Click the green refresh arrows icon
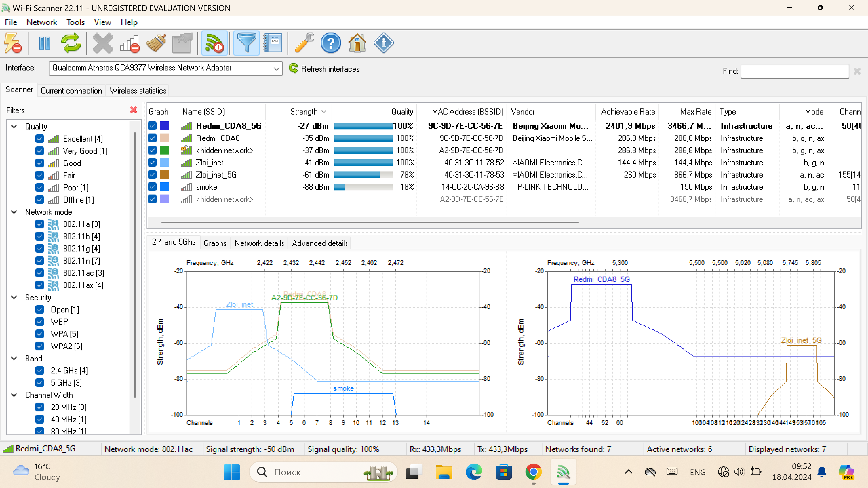Viewport: 868px width, 488px height. (x=71, y=43)
